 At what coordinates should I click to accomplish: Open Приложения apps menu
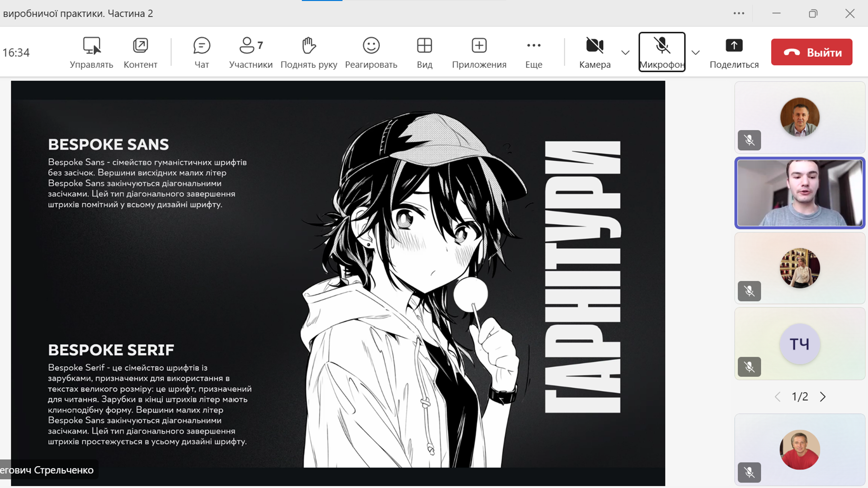(x=479, y=52)
